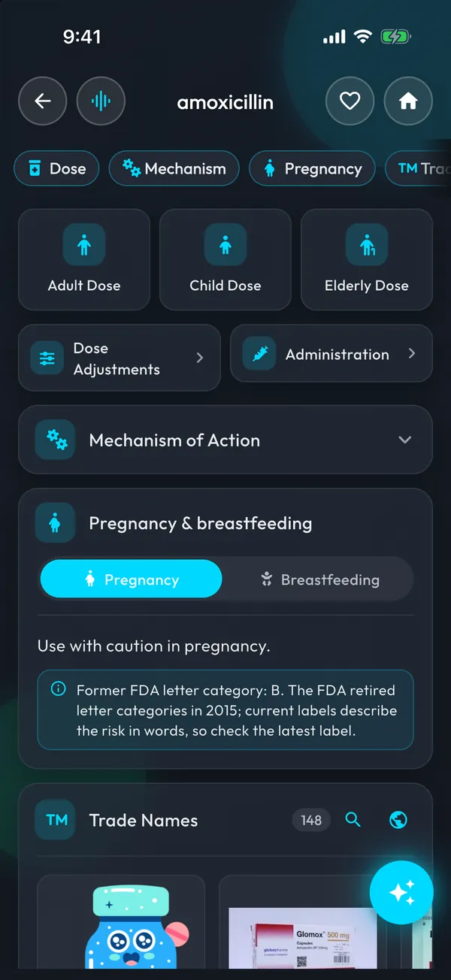Add amoxicillin to favorites with heart icon
The width and height of the screenshot is (451, 980).
(x=350, y=101)
